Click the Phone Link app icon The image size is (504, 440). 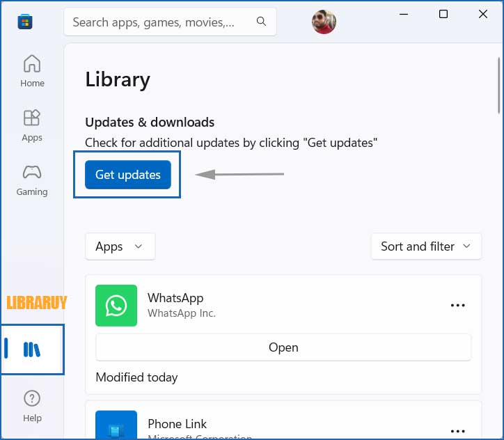(x=116, y=425)
